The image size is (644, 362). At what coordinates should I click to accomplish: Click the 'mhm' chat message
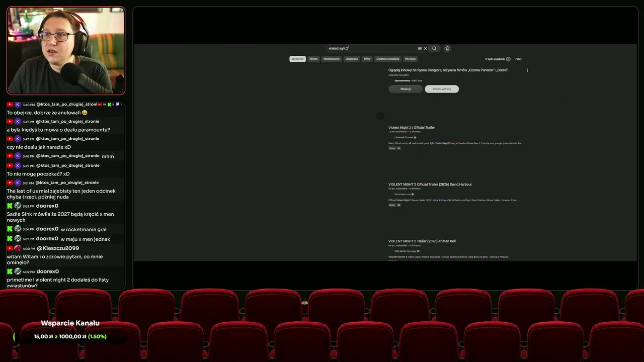(108, 156)
